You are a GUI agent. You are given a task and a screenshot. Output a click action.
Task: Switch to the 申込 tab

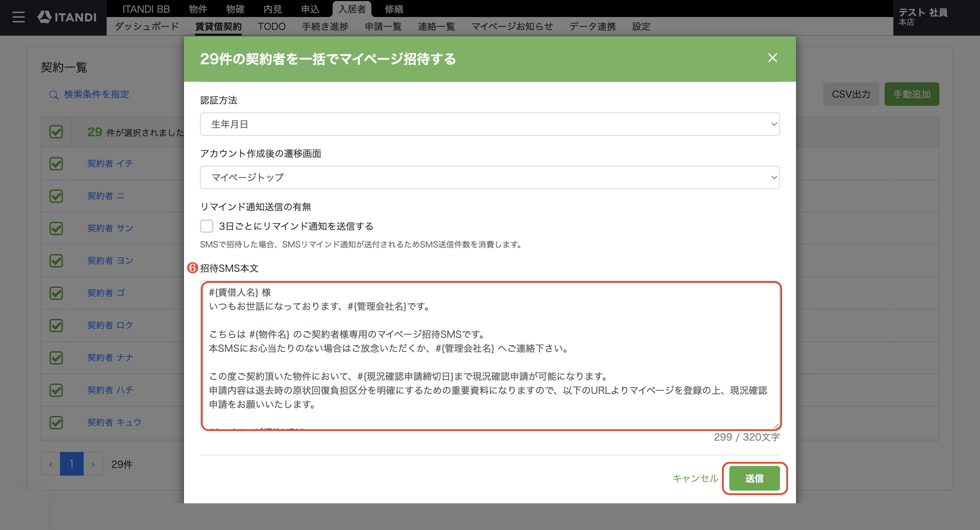[310, 9]
